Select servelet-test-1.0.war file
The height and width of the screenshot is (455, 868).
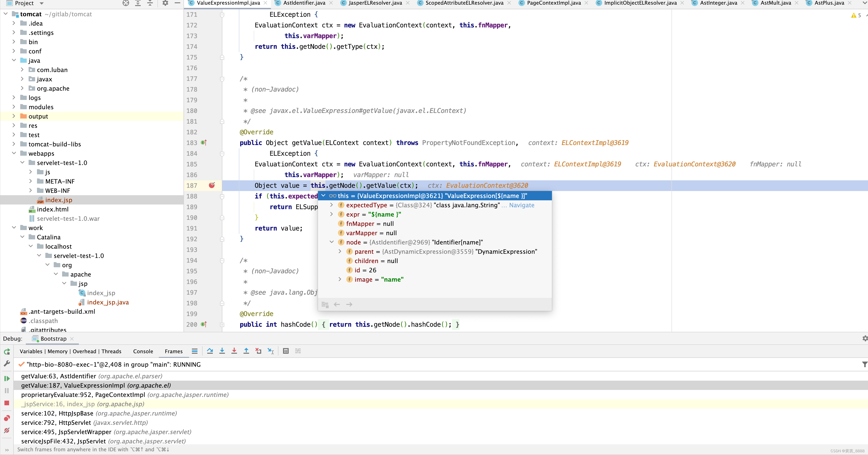[x=68, y=218]
